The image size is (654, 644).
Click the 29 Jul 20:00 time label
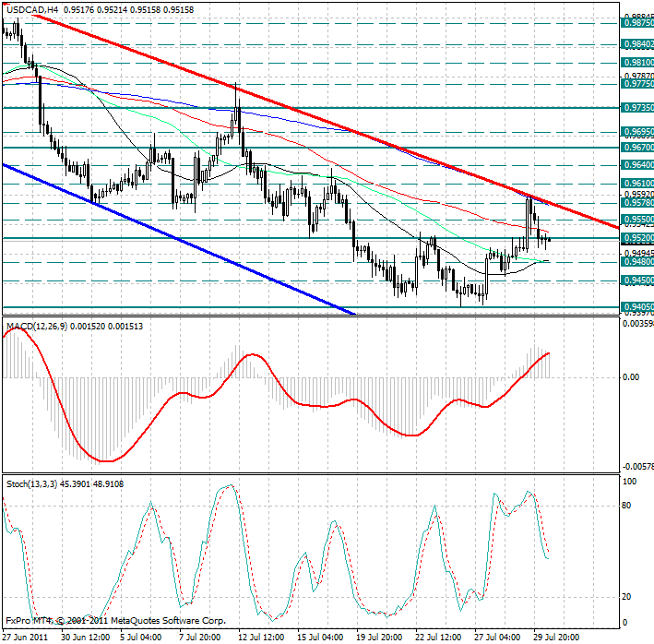coord(556,637)
